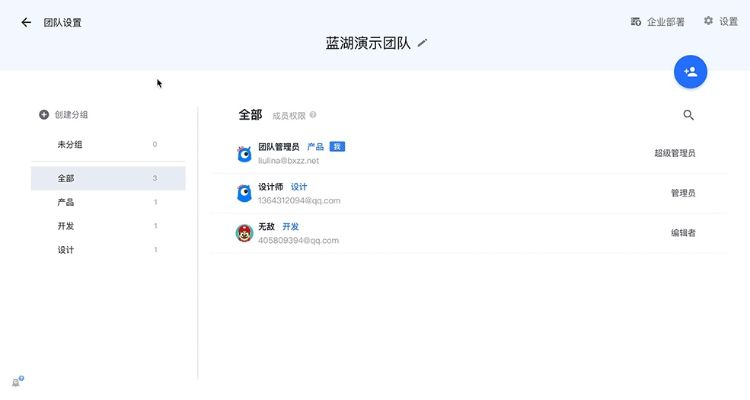Click 成员权限 link
This screenshot has width=750, height=400.
tap(288, 116)
